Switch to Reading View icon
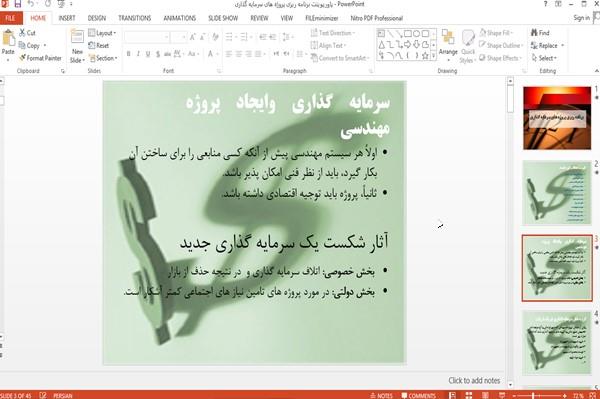This screenshot has height=399, width=600. click(x=485, y=395)
